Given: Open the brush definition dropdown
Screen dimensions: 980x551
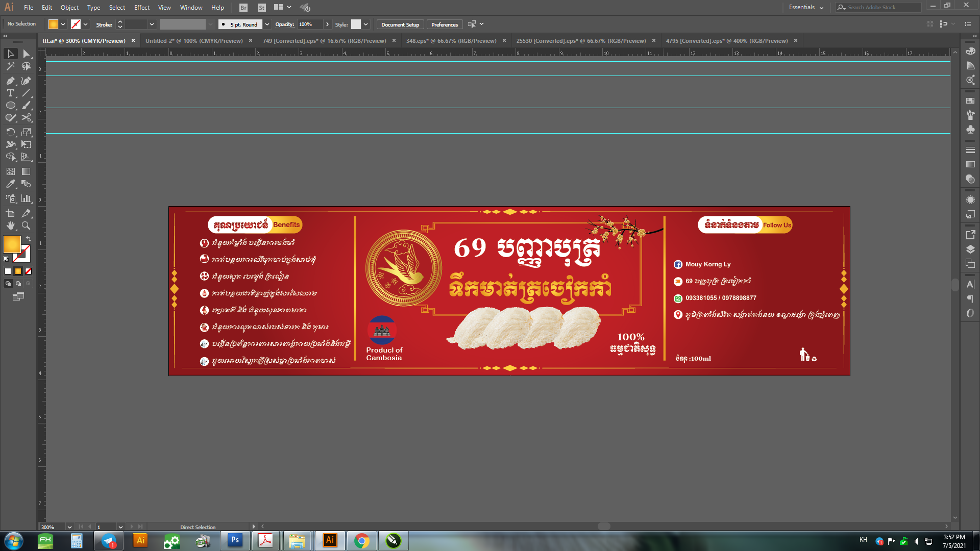Looking at the screenshot, I should 267,24.
